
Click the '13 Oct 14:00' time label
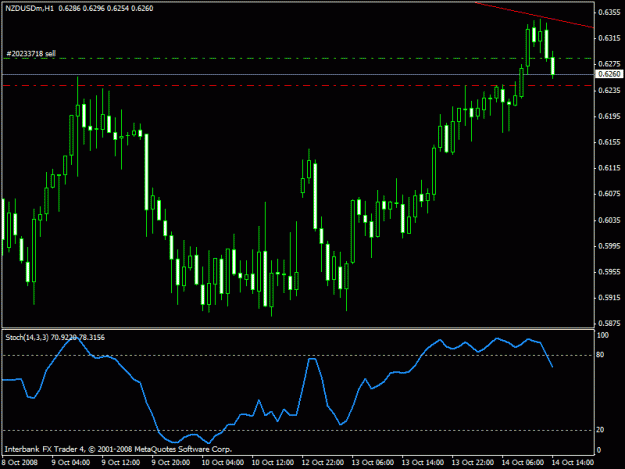423,463
